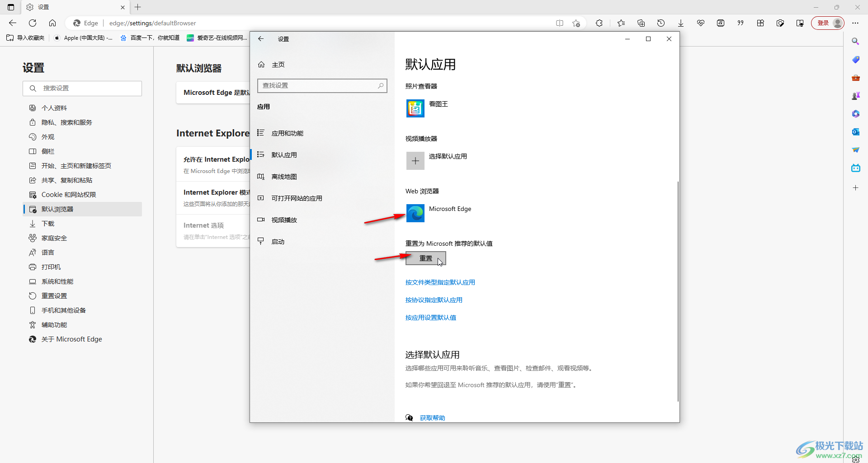Image resolution: width=868 pixels, height=463 pixels.
Task: Select 隐私、搜索和服务 settings item
Action: click(x=82, y=122)
